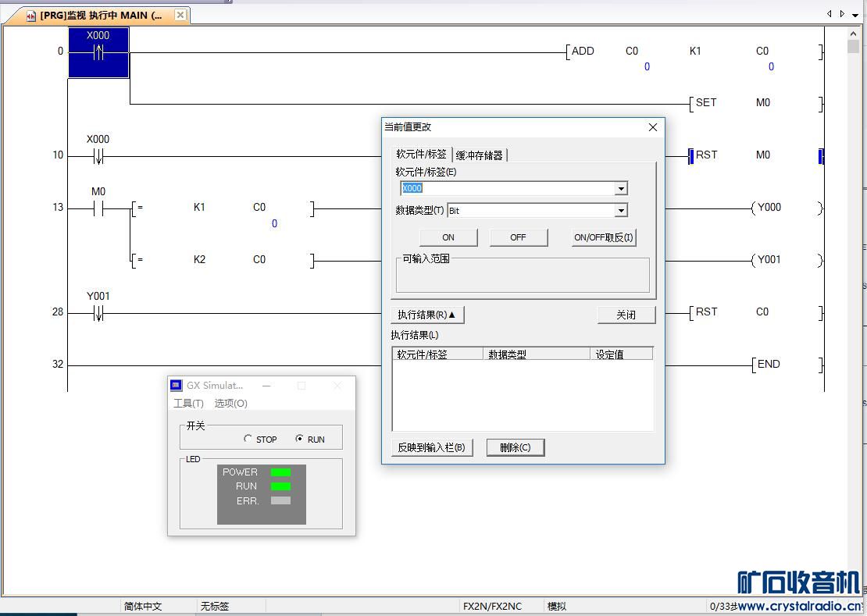Viewport: 867px width, 616px height.
Task: Click the M0 normally-open contact
Action: pos(98,208)
